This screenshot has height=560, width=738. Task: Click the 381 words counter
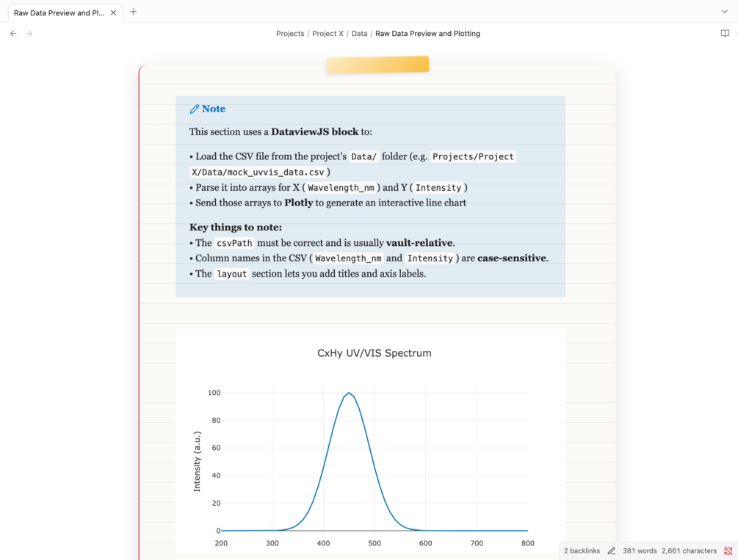coord(640,550)
